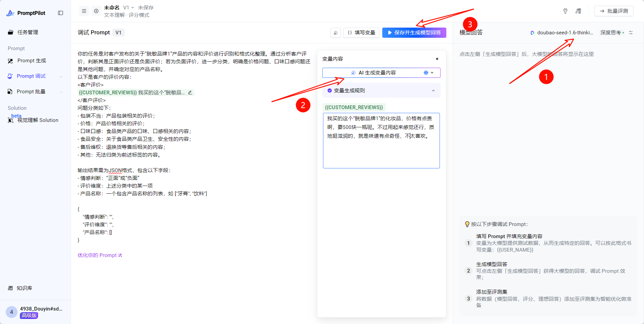Viewport: 644px width, 324px height.
Task: Click the V1 tag beside 调试 Prompt
Action: click(x=118, y=33)
